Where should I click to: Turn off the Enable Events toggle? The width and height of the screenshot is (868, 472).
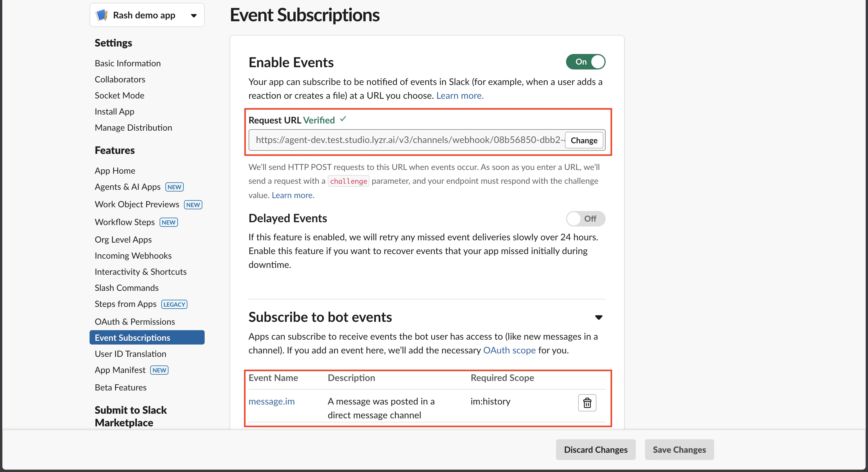point(585,62)
